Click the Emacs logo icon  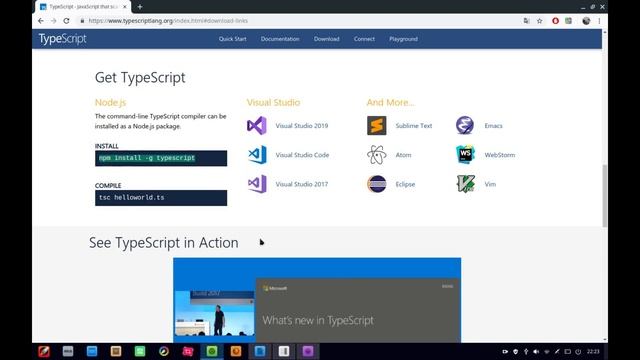465,125
